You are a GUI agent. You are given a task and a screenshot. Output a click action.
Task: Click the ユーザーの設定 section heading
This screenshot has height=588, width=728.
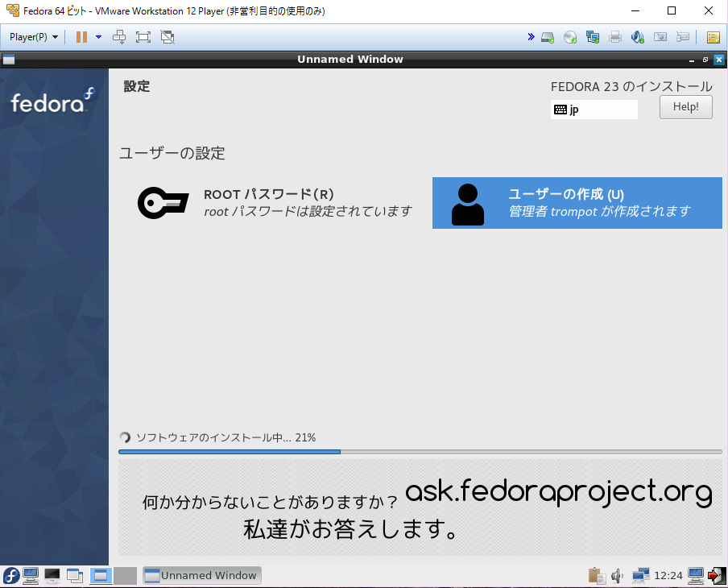point(172,153)
